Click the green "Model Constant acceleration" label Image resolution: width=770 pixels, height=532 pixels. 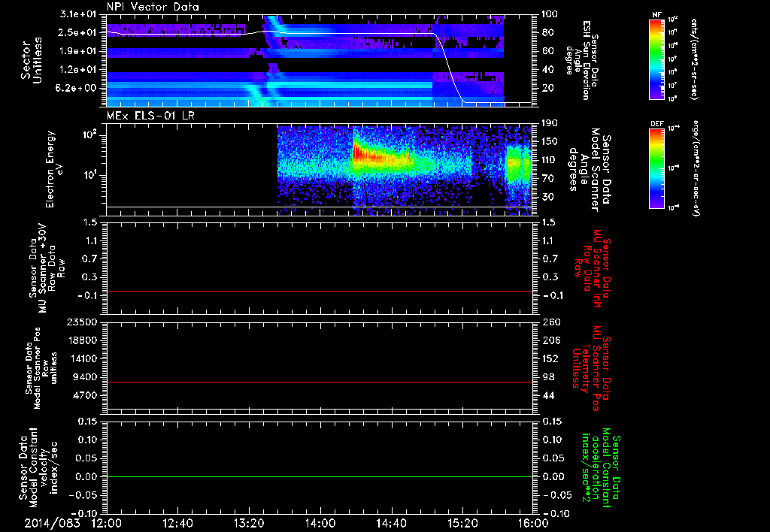601,467
